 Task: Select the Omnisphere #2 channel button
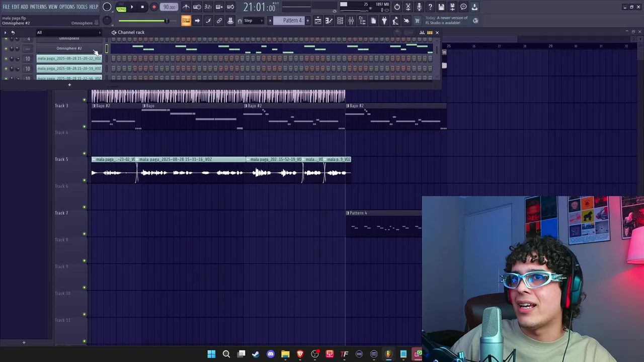pyautogui.click(x=69, y=49)
